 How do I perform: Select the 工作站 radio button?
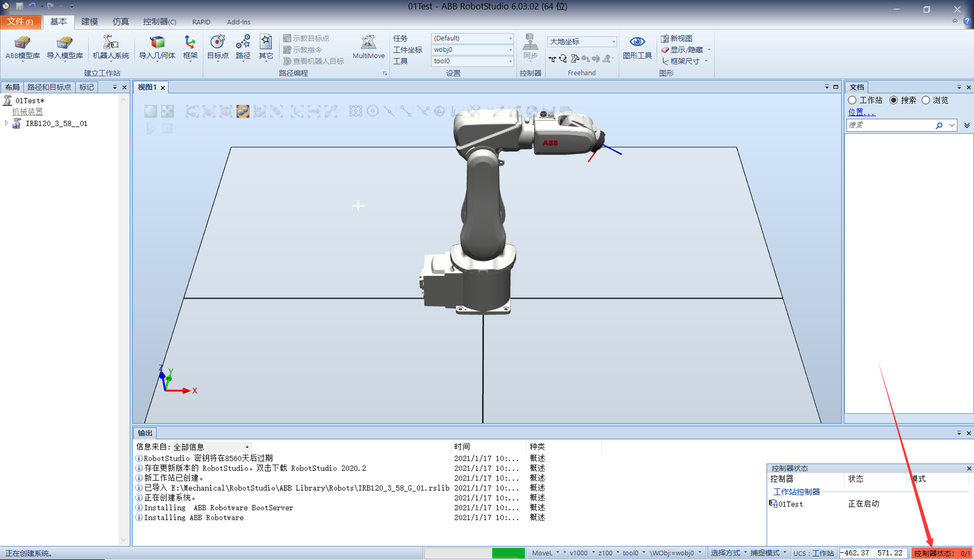[x=852, y=100]
